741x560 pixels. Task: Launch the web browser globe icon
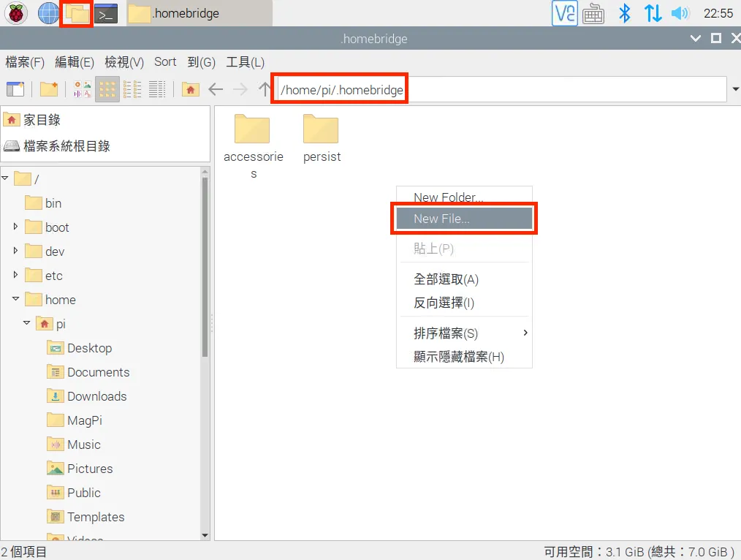[x=48, y=13]
